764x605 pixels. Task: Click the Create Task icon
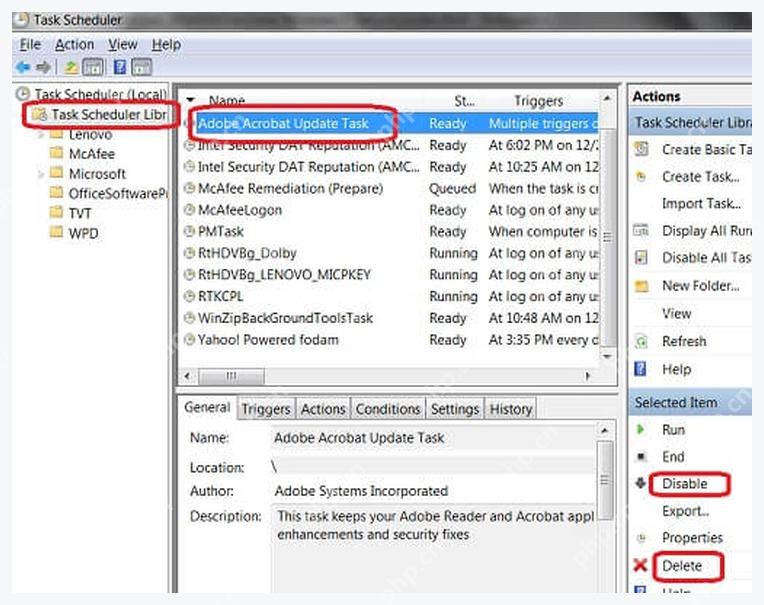[641, 176]
